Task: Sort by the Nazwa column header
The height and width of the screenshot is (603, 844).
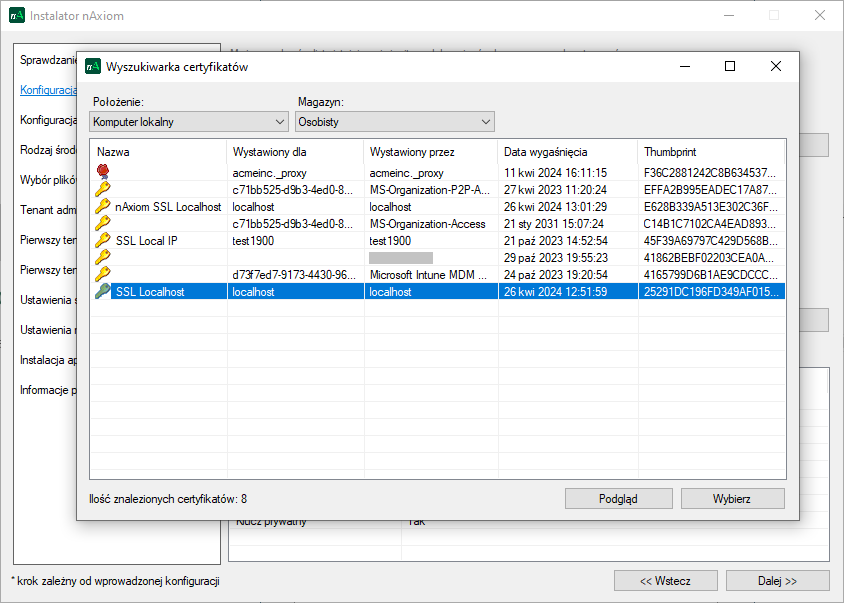Action: tap(159, 152)
